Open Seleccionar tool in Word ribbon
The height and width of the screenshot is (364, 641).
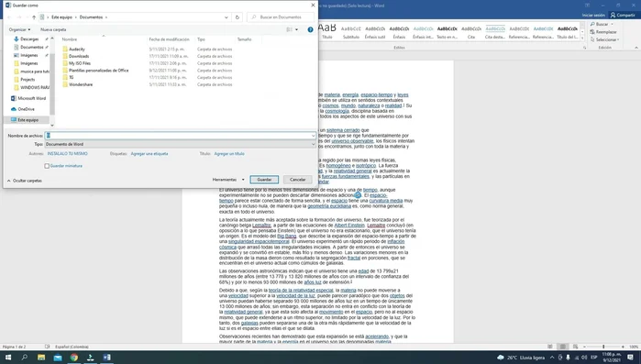point(605,39)
